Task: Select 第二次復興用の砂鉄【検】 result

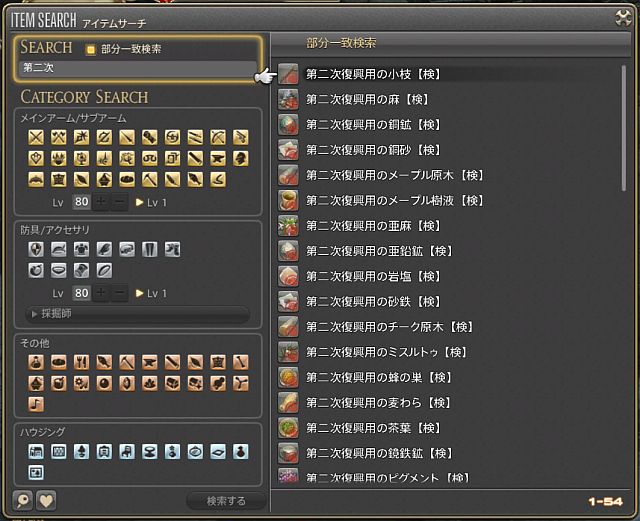Action: 447,302
